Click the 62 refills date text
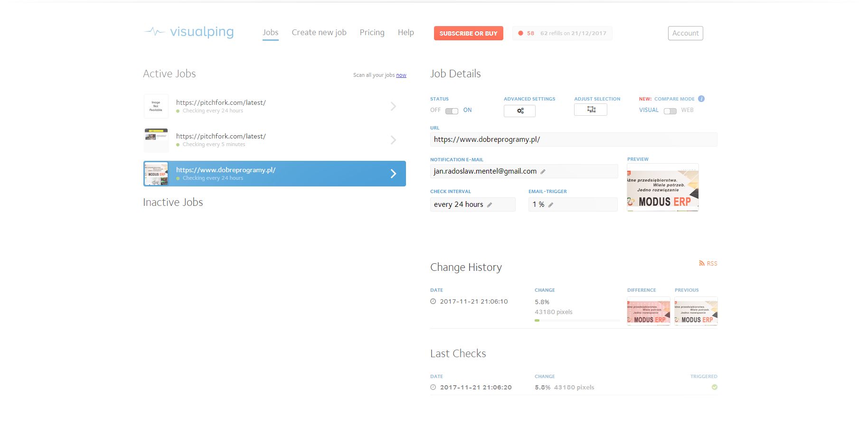Image resolution: width=868 pixels, height=435 pixels. (x=573, y=33)
